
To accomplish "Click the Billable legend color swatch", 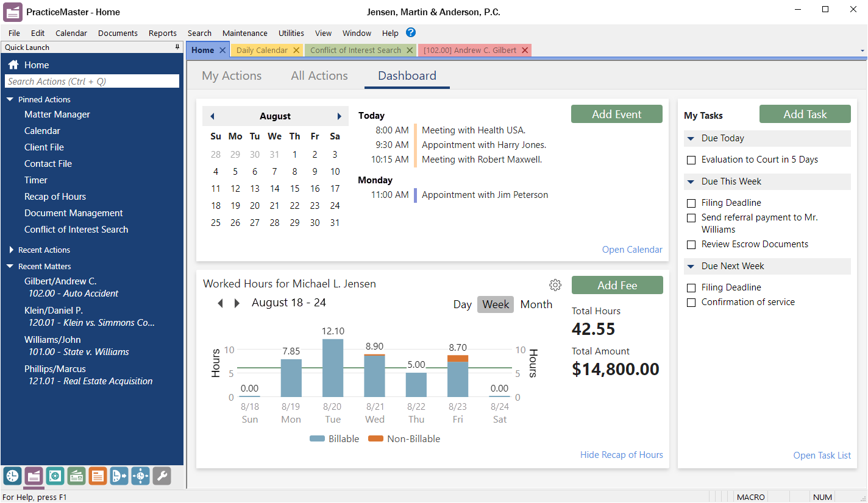I will (x=317, y=439).
